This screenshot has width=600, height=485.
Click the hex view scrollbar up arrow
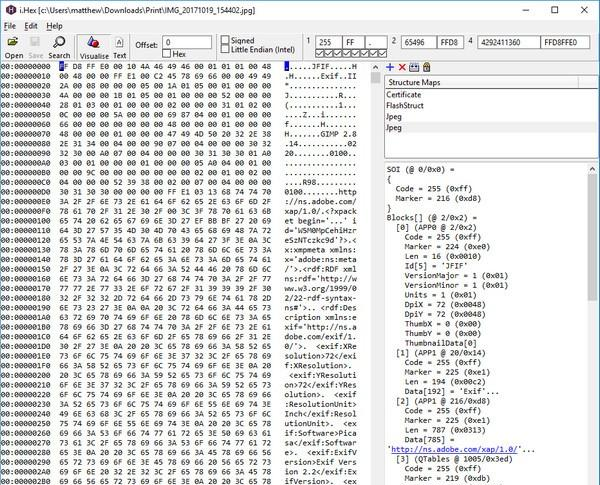[x=375, y=67]
